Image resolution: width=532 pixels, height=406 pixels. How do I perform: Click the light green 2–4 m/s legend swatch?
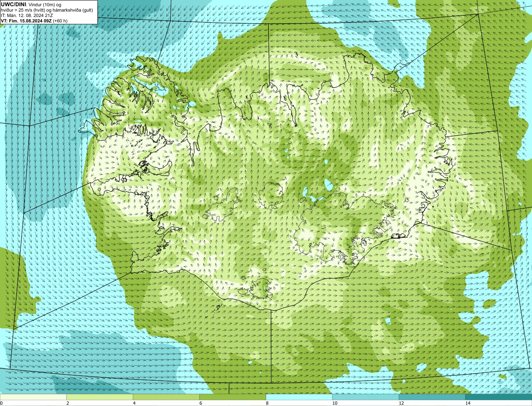[100, 397]
